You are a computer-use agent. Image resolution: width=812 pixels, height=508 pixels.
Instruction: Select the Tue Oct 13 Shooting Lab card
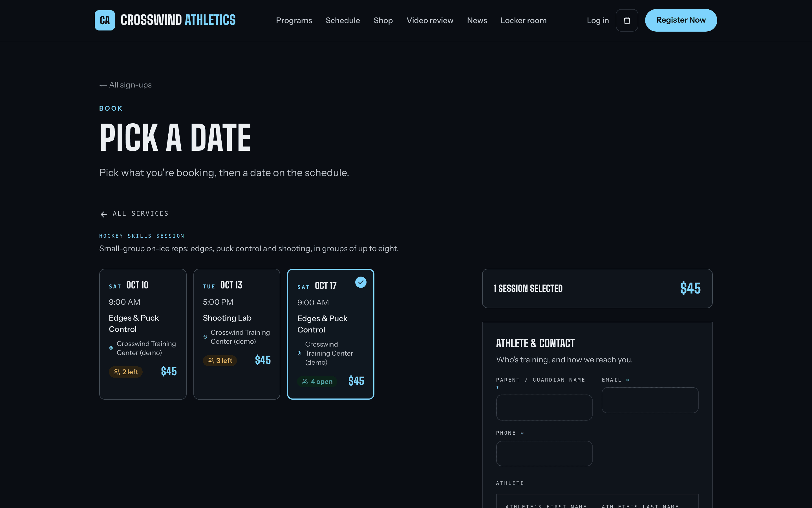click(237, 334)
